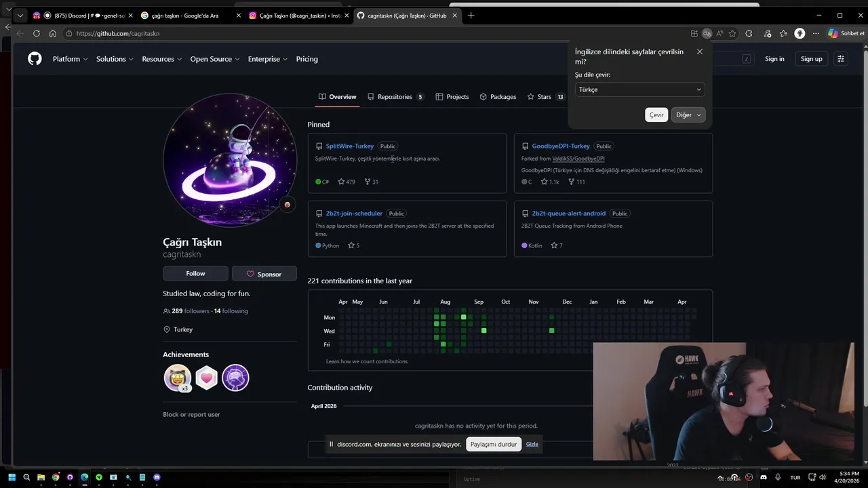Click the Gizle link on sharing bar
Viewport: 868px width, 488px height.
point(532,444)
